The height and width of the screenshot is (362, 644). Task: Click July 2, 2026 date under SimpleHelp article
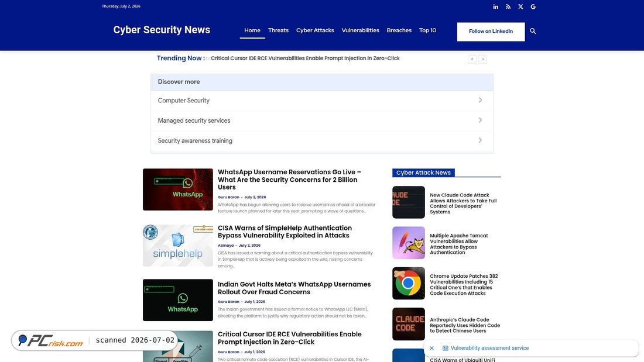(249, 246)
